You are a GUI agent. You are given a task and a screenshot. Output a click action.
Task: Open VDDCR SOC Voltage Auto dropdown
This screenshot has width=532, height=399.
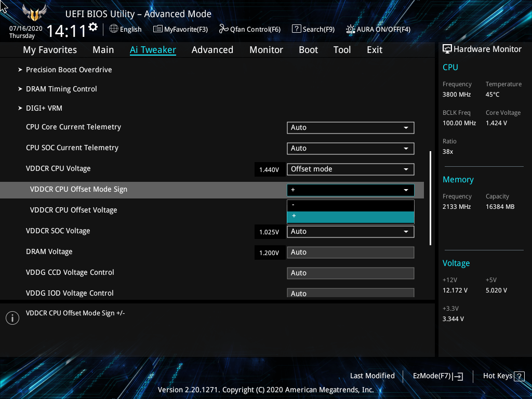coord(351,231)
